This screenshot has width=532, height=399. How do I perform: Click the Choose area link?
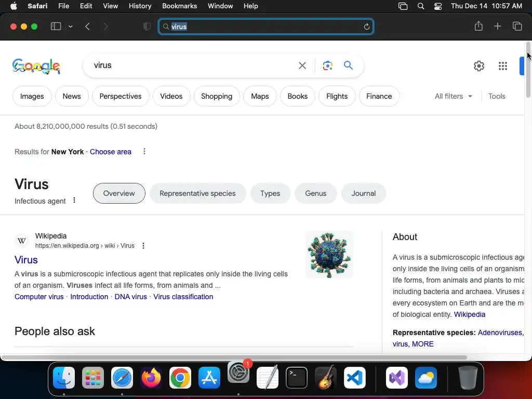(111, 152)
